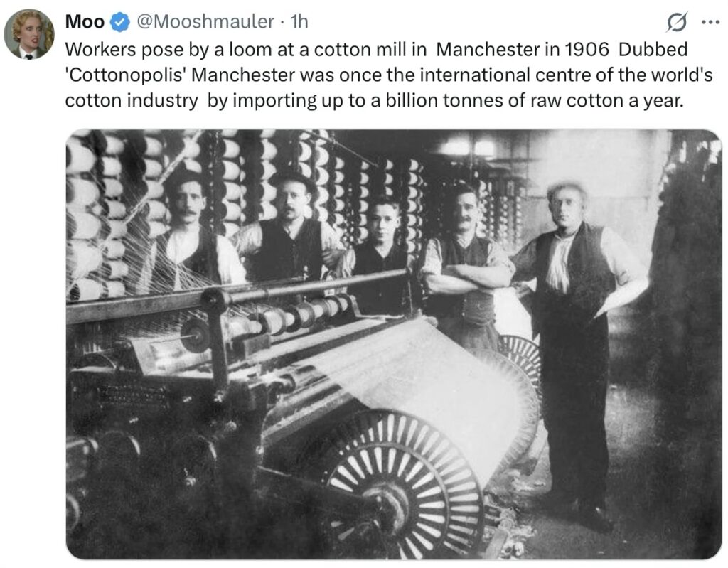Click the display name Moo
728x568 pixels.
click(85, 21)
